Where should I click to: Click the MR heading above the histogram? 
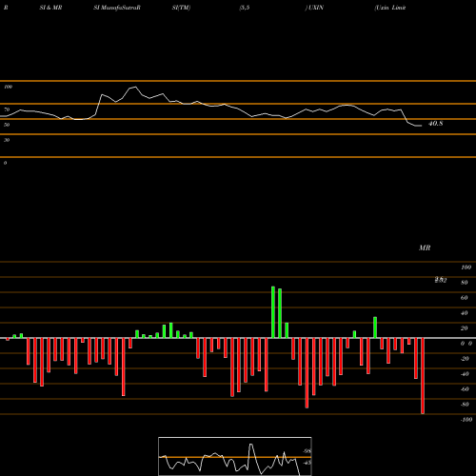coord(425,248)
